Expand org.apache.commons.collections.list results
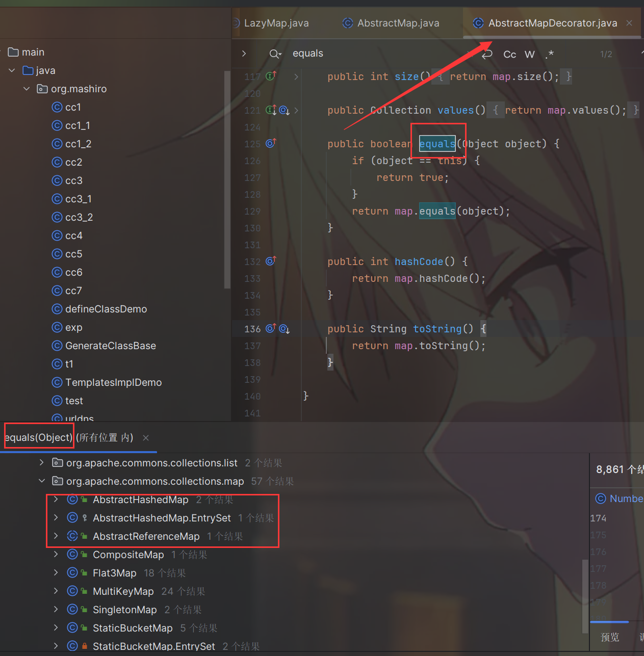This screenshot has width=644, height=656. click(x=42, y=463)
